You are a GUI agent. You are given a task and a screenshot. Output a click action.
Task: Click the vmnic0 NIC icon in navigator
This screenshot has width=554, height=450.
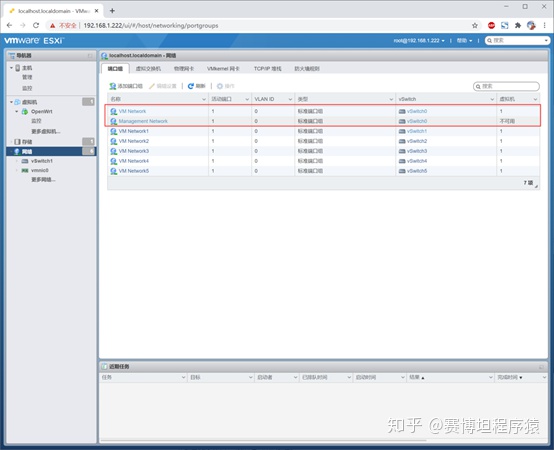[25, 171]
